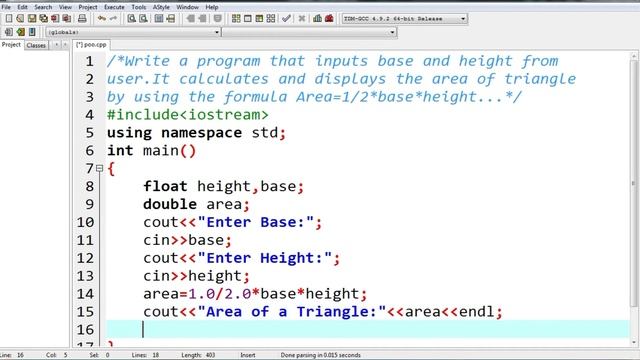Click the greyed-out Back navigation arrow

point(190,18)
